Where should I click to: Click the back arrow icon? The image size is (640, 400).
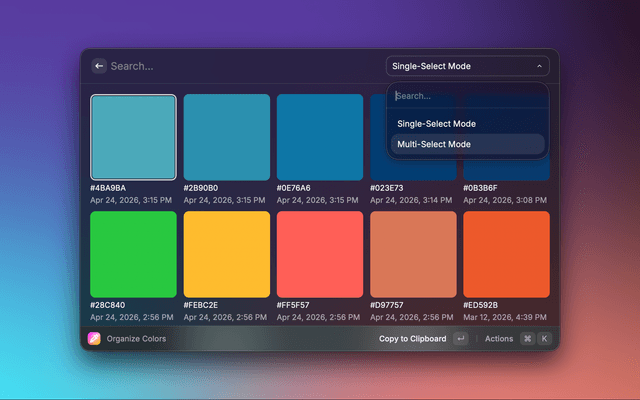point(99,66)
